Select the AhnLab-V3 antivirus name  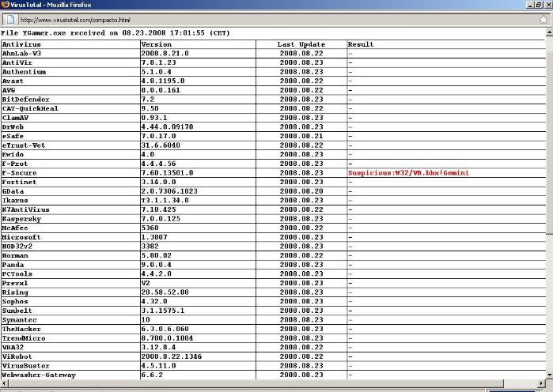(21, 54)
